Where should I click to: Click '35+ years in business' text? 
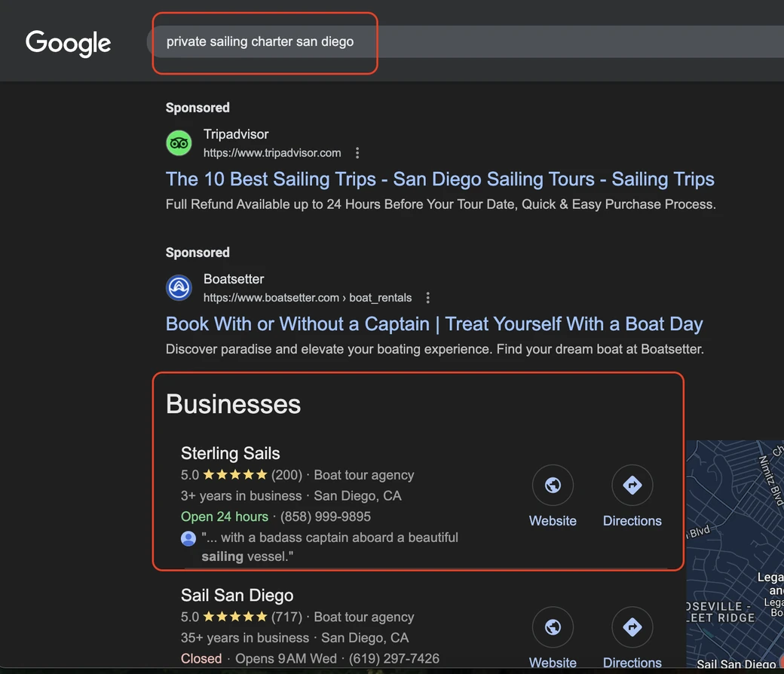pyautogui.click(x=245, y=638)
